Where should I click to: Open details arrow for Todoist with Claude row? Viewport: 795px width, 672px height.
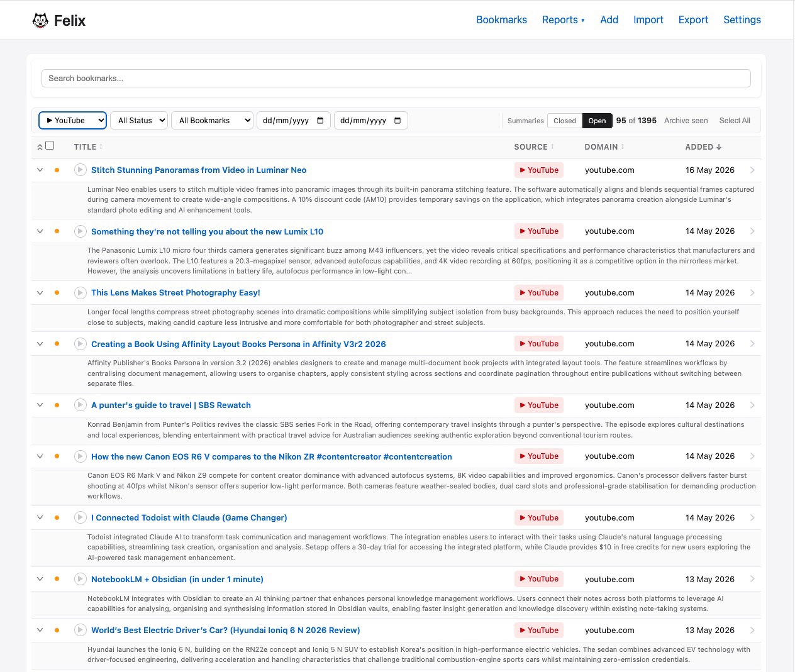point(752,517)
